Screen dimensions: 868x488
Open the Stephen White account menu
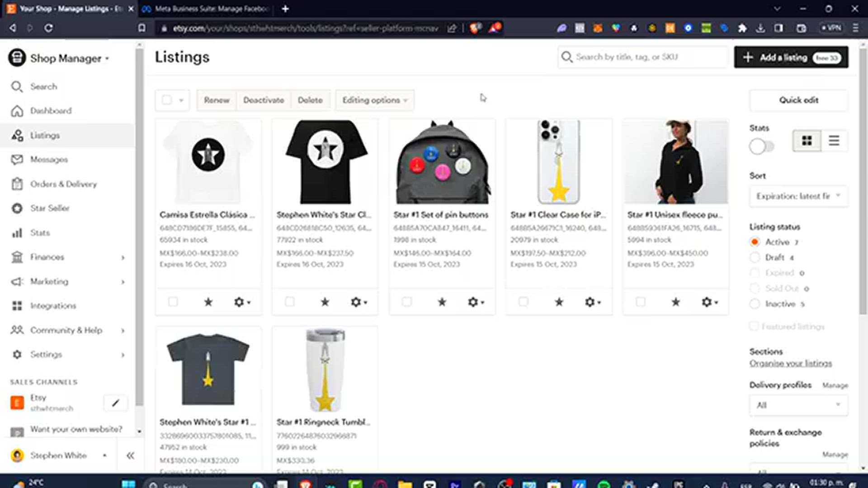coord(59,455)
